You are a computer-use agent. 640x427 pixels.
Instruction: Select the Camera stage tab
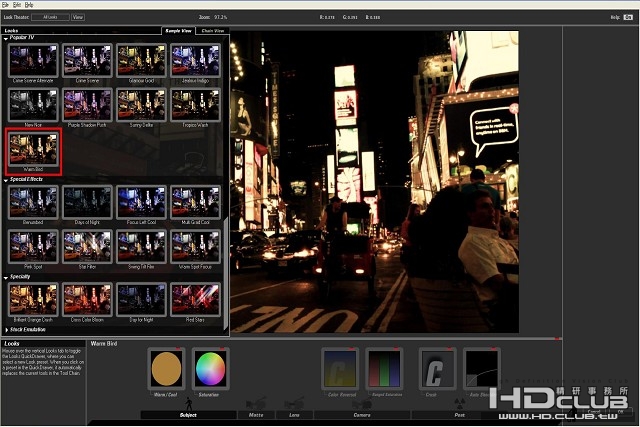[x=362, y=415]
